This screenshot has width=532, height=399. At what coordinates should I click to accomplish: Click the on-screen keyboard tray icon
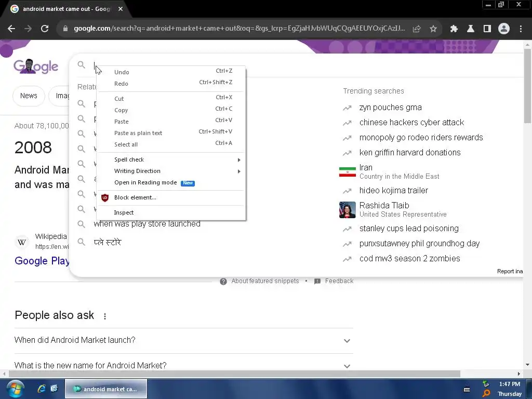pyautogui.click(x=467, y=390)
